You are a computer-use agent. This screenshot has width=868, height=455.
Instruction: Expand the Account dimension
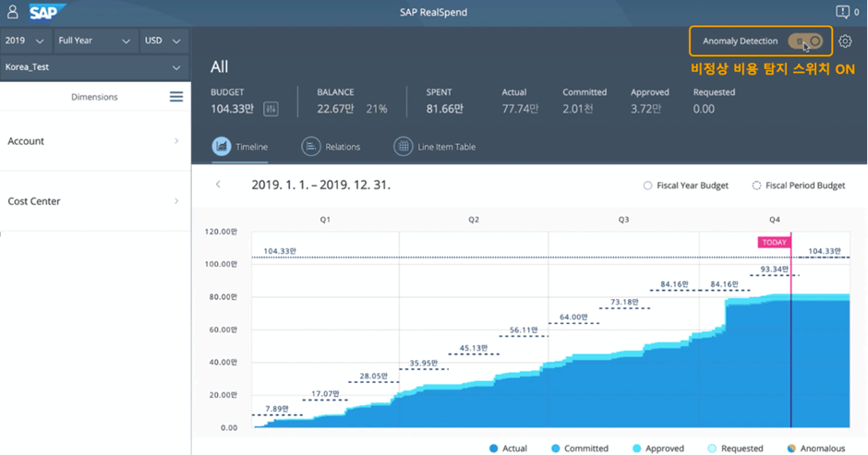pyautogui.click(x=95, y=141)
